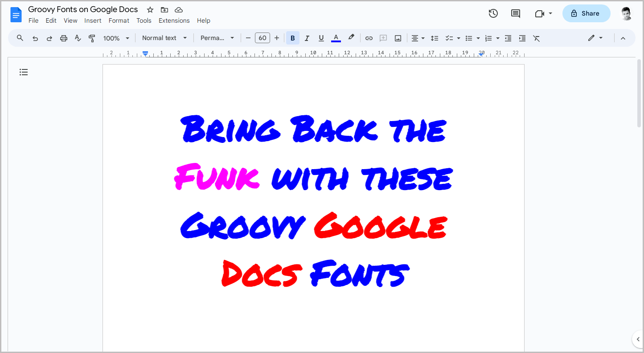
Task: Insert an image
Action: click(398, 38)
